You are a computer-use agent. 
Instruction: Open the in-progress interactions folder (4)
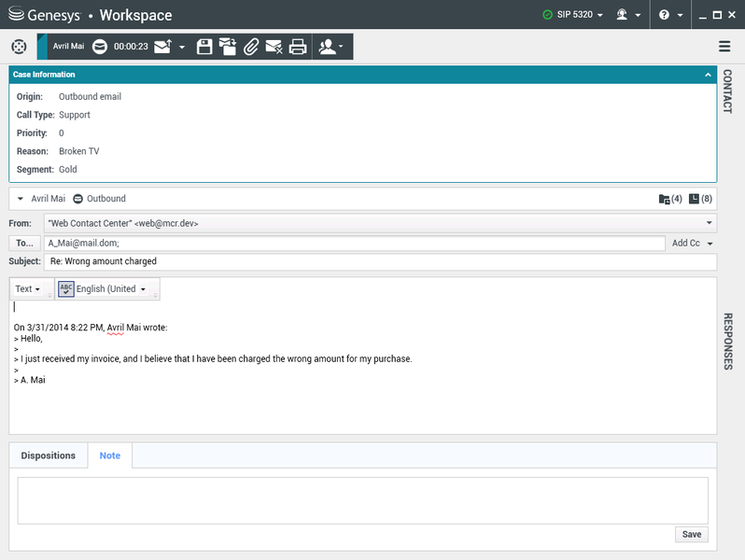[x=670, y=199]
